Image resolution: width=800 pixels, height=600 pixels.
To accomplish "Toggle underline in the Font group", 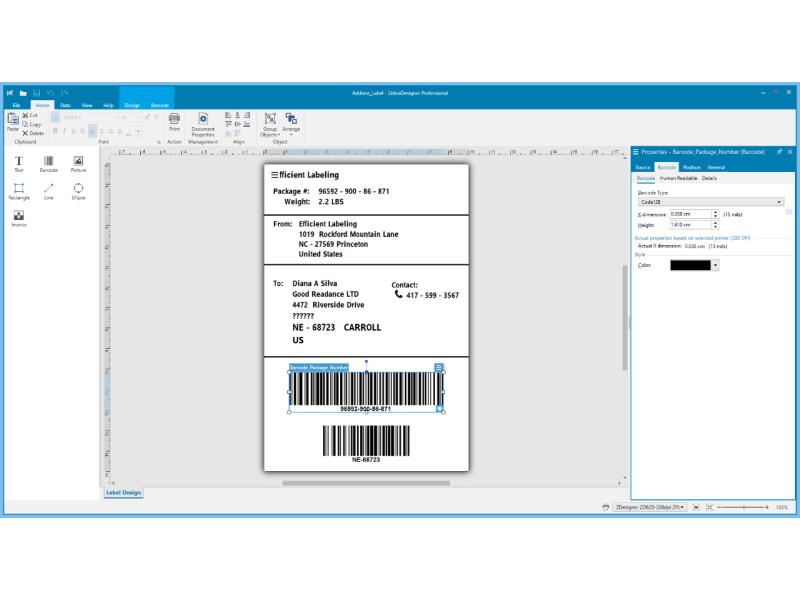I will coord(73,131).
